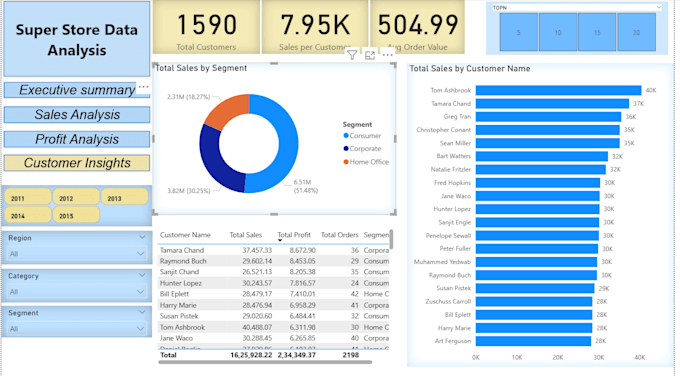Click the 1590 Total Customers card
The height and width of the screenshot is (376, 680).
[206, 27]
